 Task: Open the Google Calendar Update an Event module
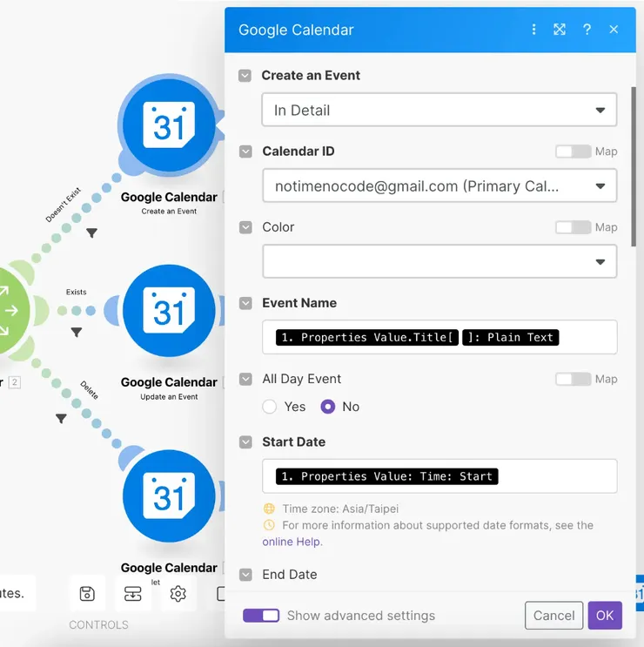[169, 310]
